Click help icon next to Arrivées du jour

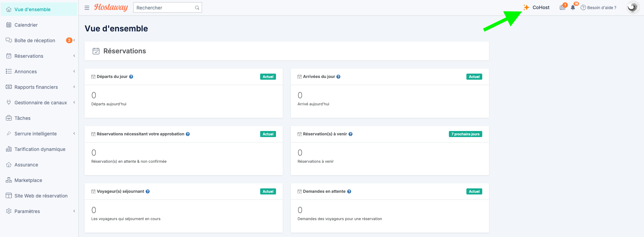(x=338, y=77)
